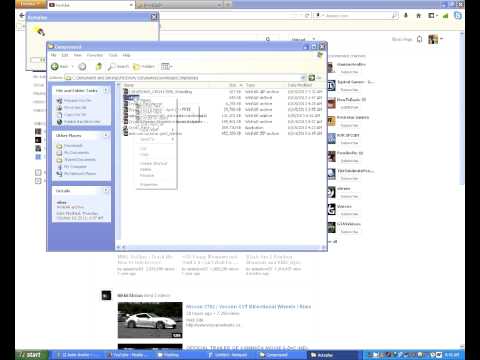This screenshot has width=480, height=360.
Task: Click the browser search box
Action: coord(357,15)
